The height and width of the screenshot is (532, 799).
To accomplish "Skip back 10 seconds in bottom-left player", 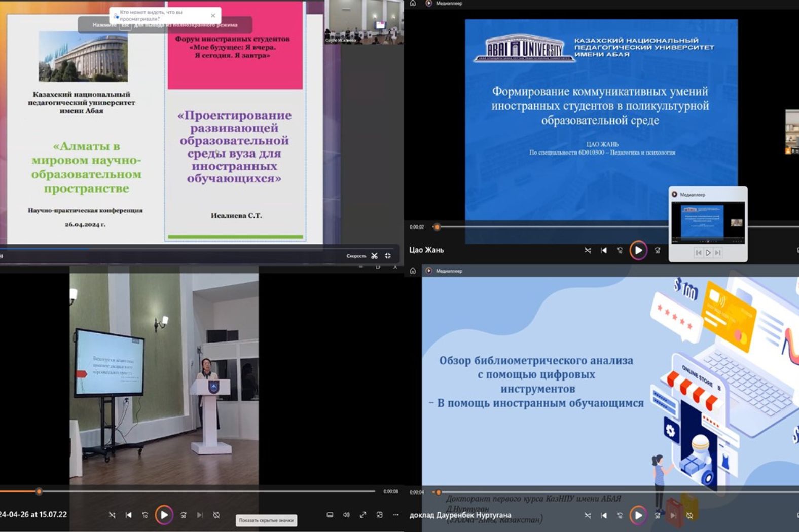I will coord(145,515).
